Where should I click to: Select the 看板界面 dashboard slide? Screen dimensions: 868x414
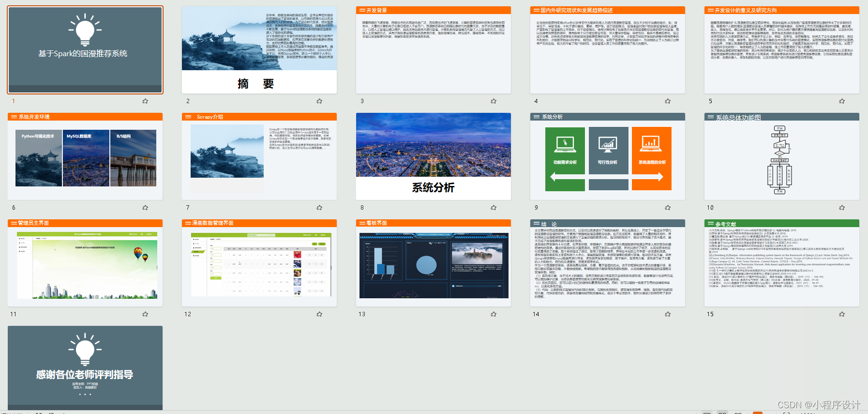coord(434,263)
